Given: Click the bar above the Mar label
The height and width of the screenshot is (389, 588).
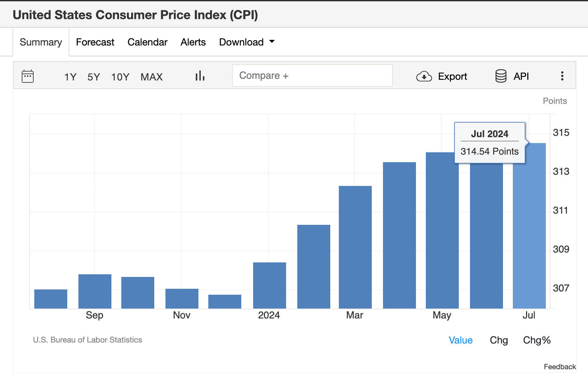Looking at the screenshot, I should point(355,247).
